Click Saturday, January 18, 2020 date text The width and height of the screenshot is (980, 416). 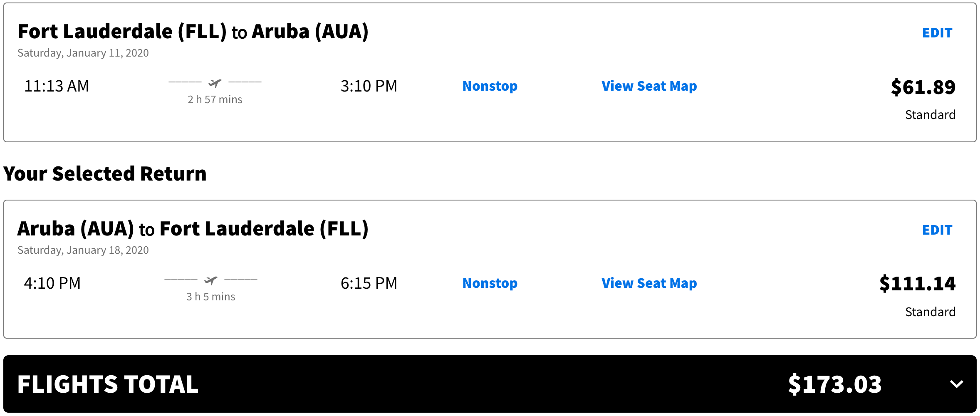pyautogui.click(x=83, y=250)
